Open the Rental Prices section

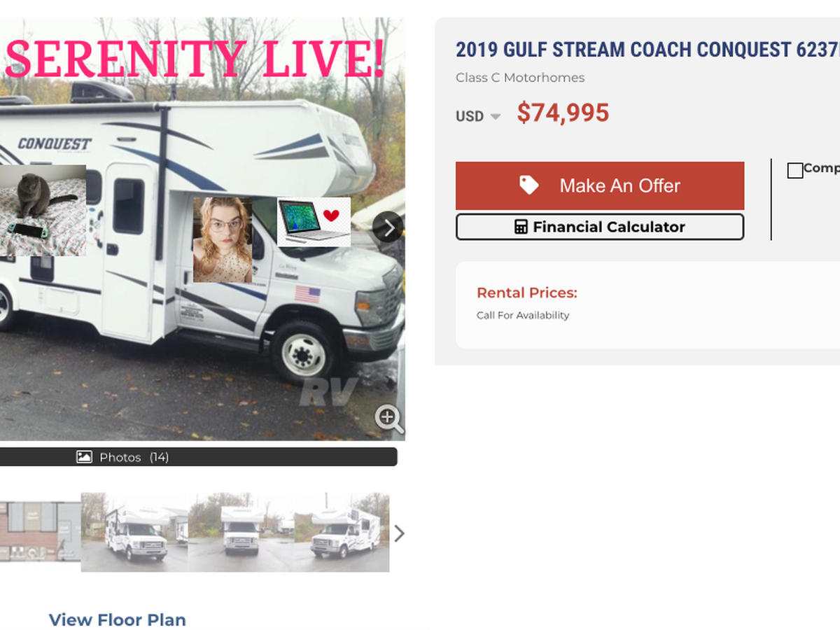pos(526,293)
